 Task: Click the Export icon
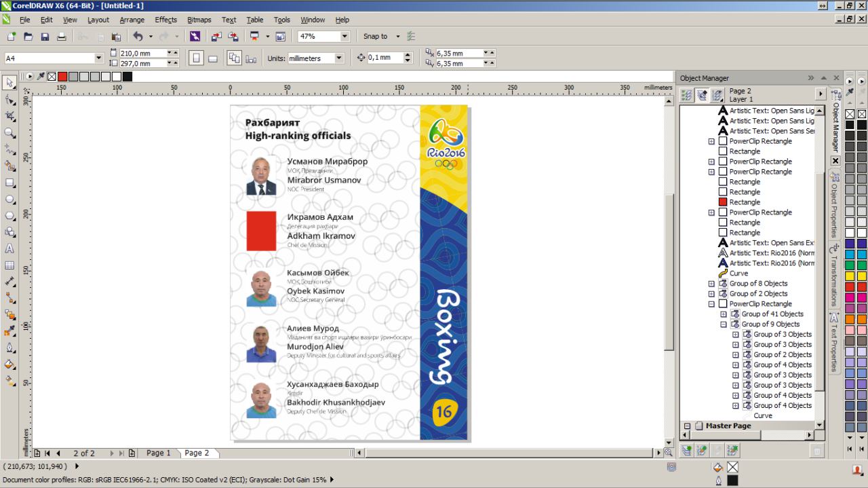233,36
